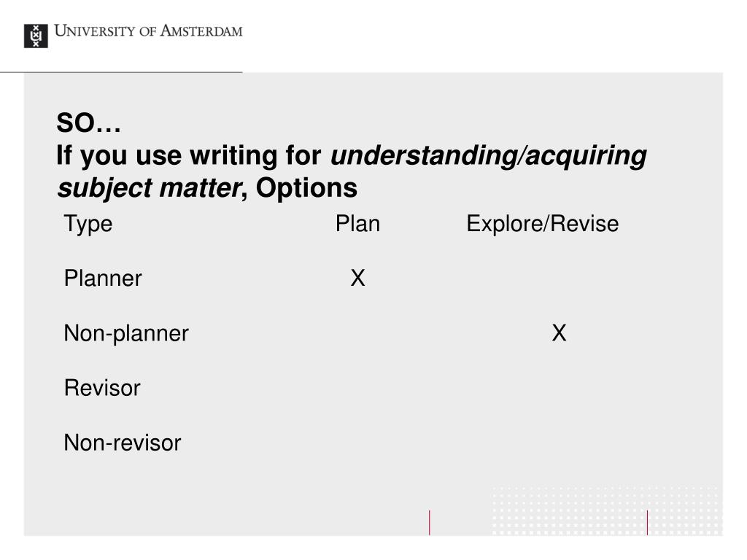Screen dimensions: 747x560
Task: Click the 'Plan' column header
Action: coord(357,223)
